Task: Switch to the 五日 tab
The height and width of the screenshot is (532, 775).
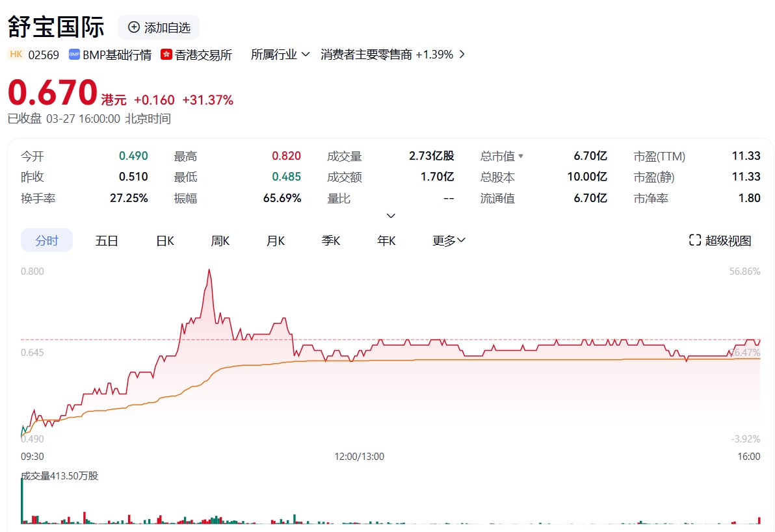Action: [x=107, y=240]
